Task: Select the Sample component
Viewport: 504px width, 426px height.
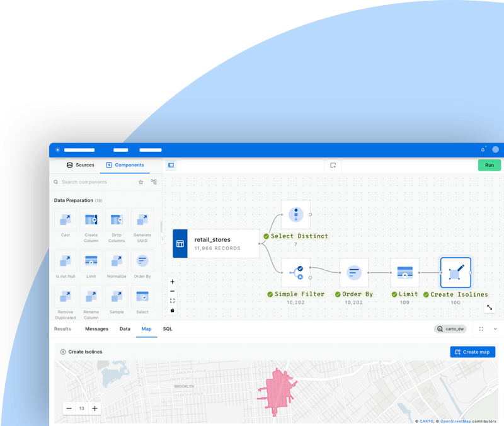Action: tap(117, 296)
